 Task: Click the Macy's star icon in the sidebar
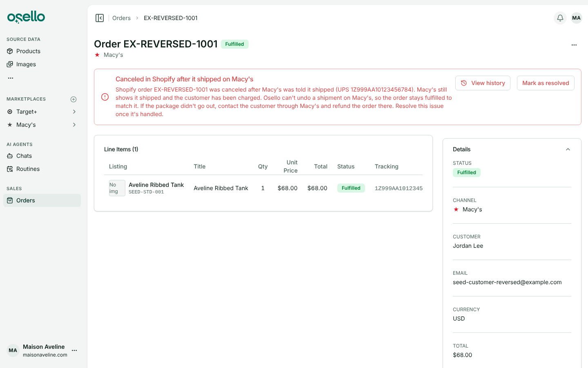click(x=10, y=125)
